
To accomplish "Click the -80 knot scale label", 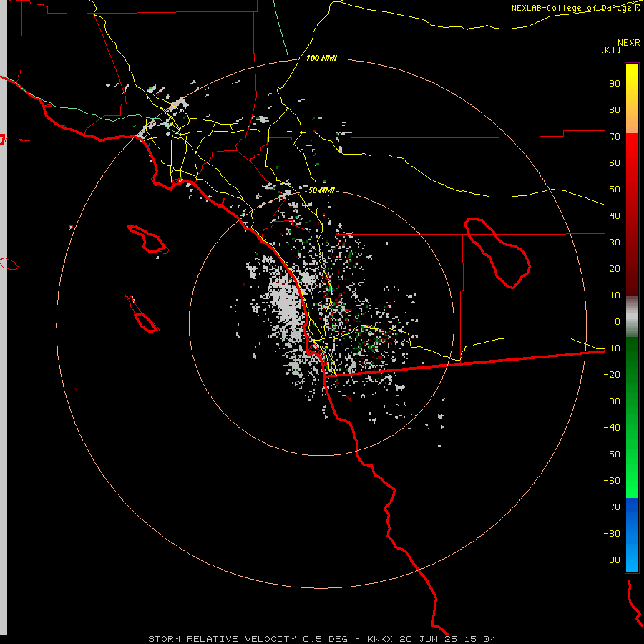I will point(612,534).
